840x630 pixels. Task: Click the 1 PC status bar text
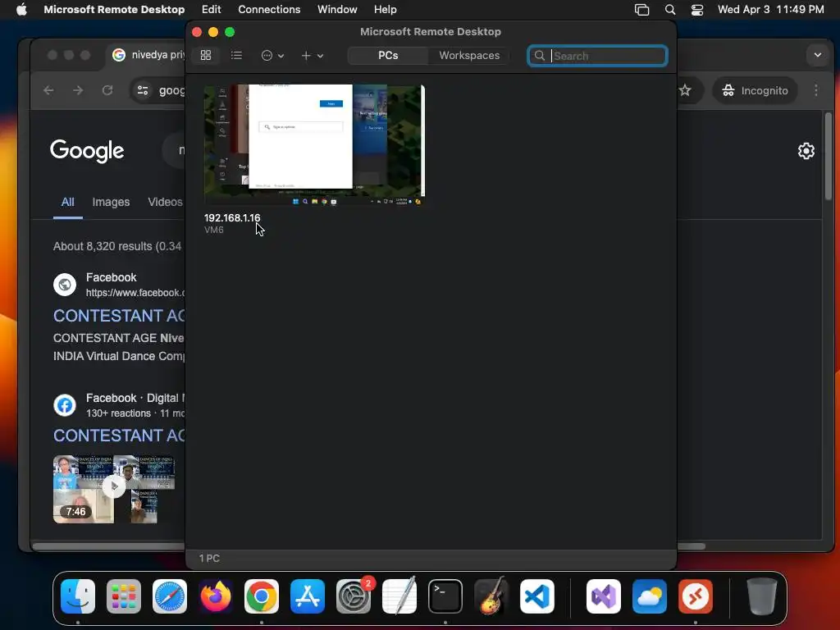(x=209, y=558)
